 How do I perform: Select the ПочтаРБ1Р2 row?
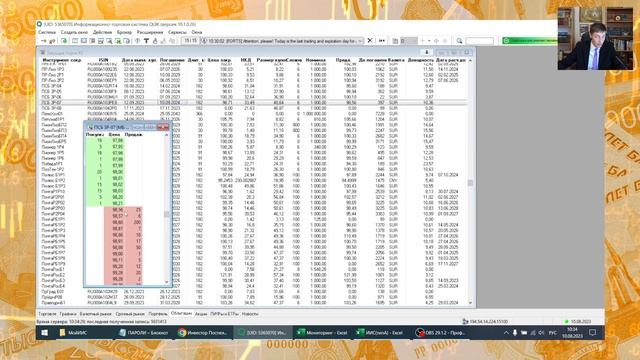pos(253,225)
